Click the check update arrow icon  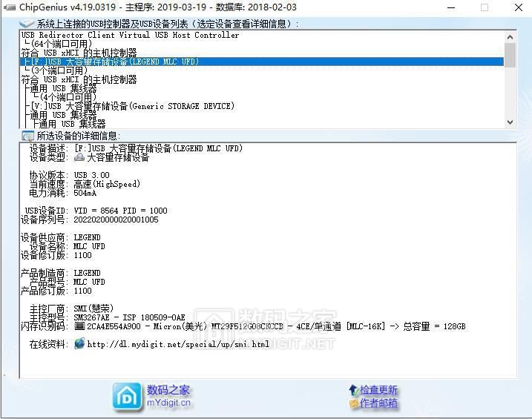pos(354,390)
